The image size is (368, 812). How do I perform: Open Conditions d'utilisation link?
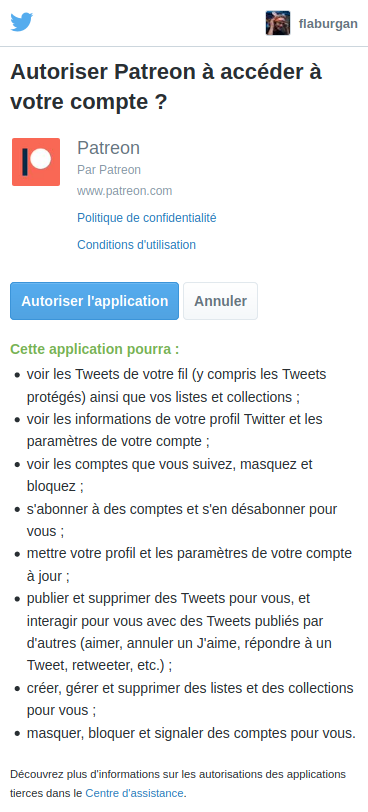[x=137, y=244]
